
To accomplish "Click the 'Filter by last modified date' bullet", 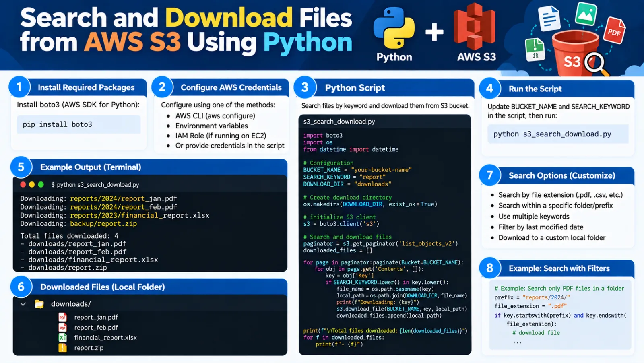I will click(541, 227).
